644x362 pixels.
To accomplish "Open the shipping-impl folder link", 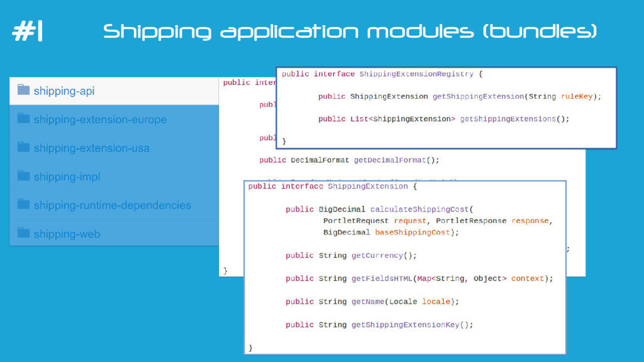I will (67, 177).
